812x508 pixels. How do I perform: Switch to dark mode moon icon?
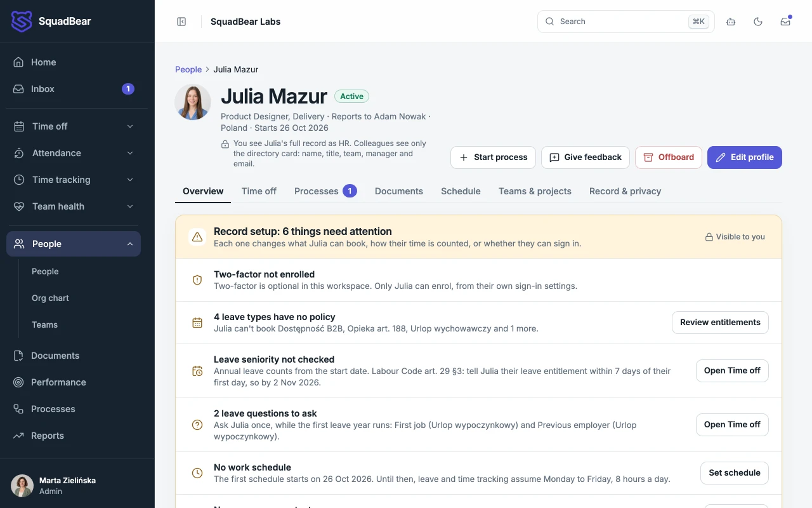click(x=758, y=22)
